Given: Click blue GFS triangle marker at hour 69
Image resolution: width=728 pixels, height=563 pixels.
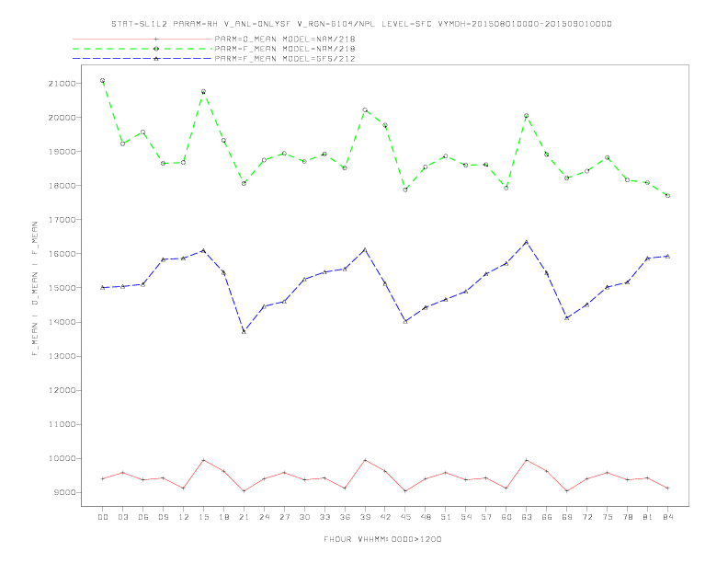Looking at the screenshot, I should [567, 317].
